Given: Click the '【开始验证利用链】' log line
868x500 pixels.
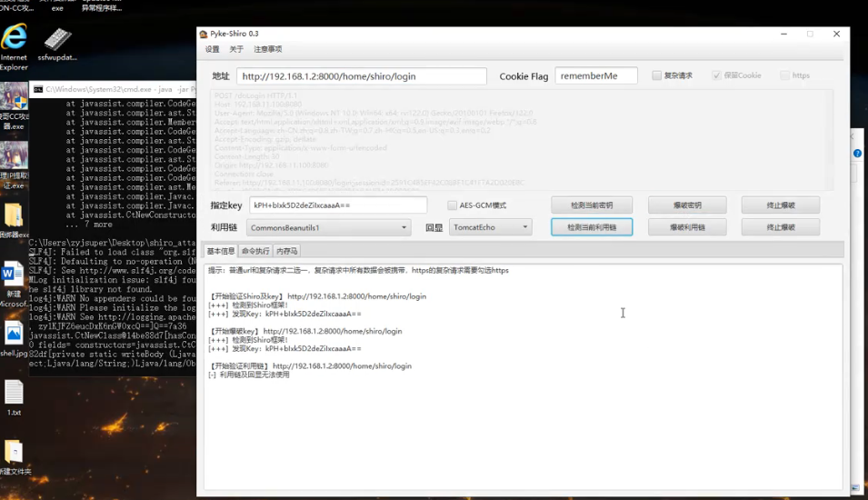Looking at the screenshot, I should [x=310, y=366].
